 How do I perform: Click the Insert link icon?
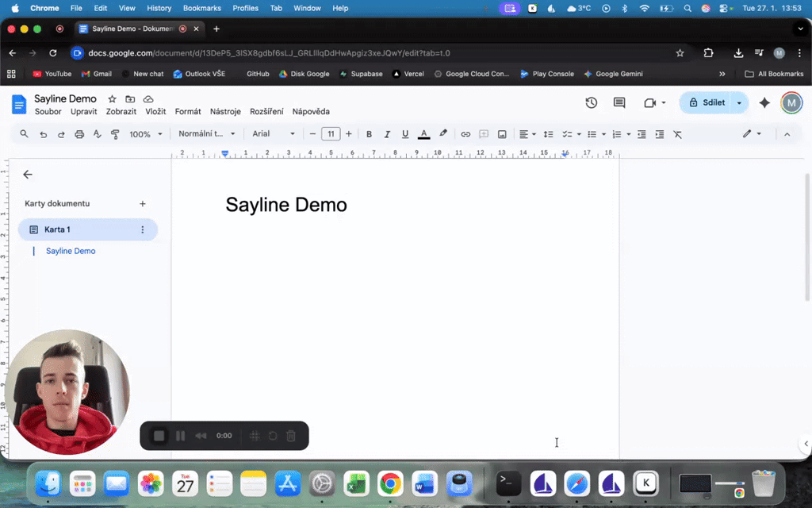pos(465,133)
